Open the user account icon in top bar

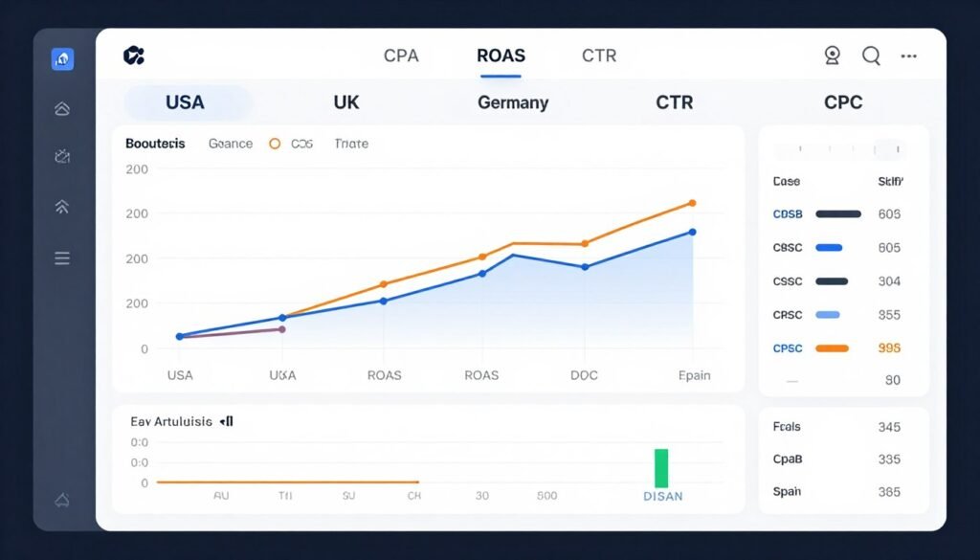[x=832, y=56]
